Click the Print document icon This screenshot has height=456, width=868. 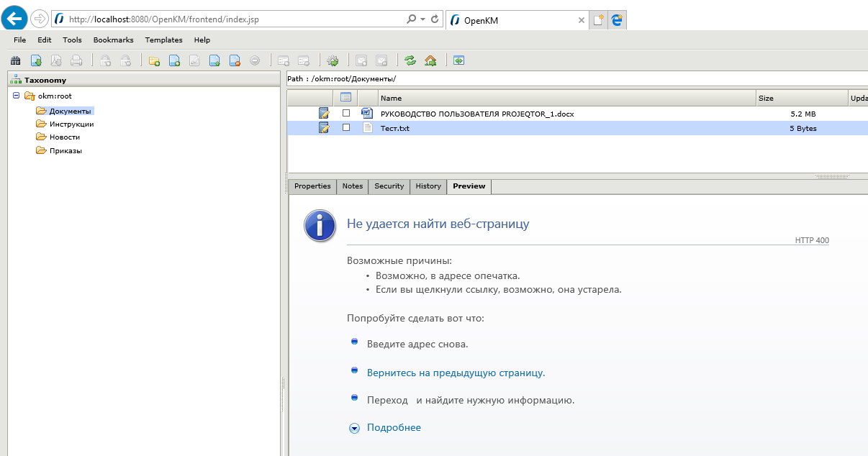coord(76,60)
